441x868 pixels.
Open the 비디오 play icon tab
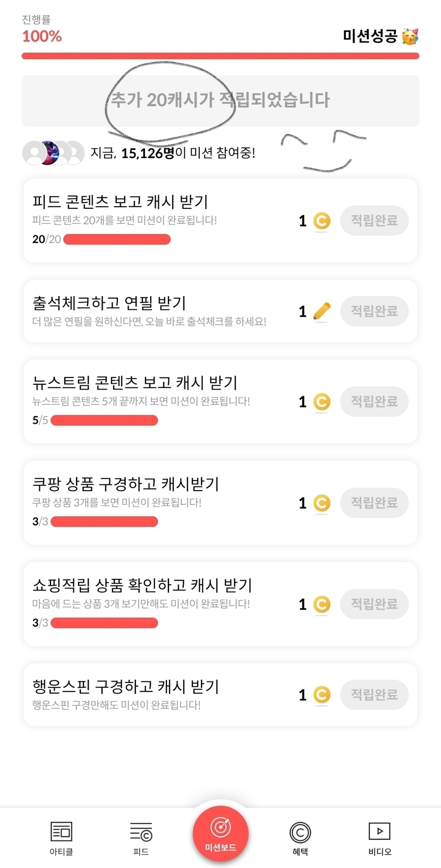tap(379, 831)
